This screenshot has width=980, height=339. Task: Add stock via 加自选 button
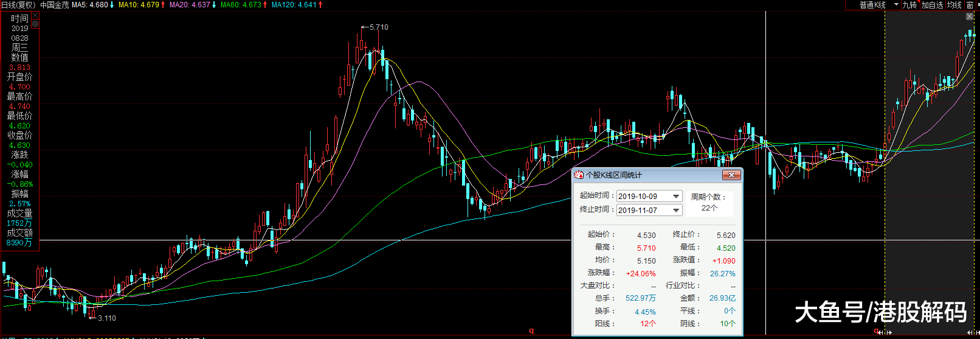(x=932, y=5)
